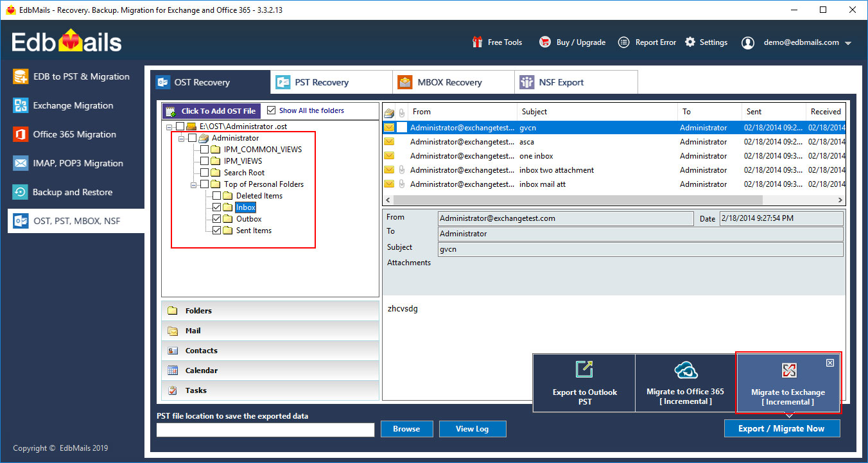Check the IPM_VIEWS folder checkbox
This screenshot has height=463, width=868.
(x=204, y=161)
